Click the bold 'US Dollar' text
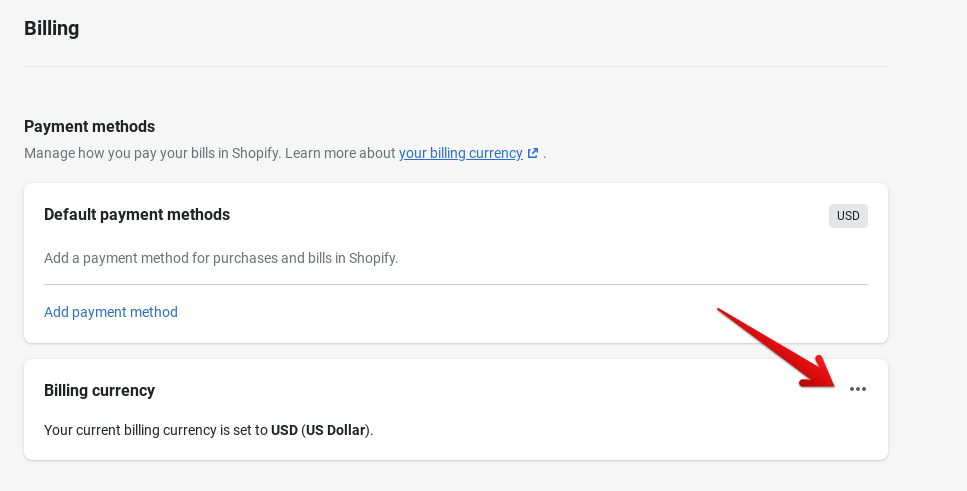Screen dimensions: 967x491 point(335,430)
